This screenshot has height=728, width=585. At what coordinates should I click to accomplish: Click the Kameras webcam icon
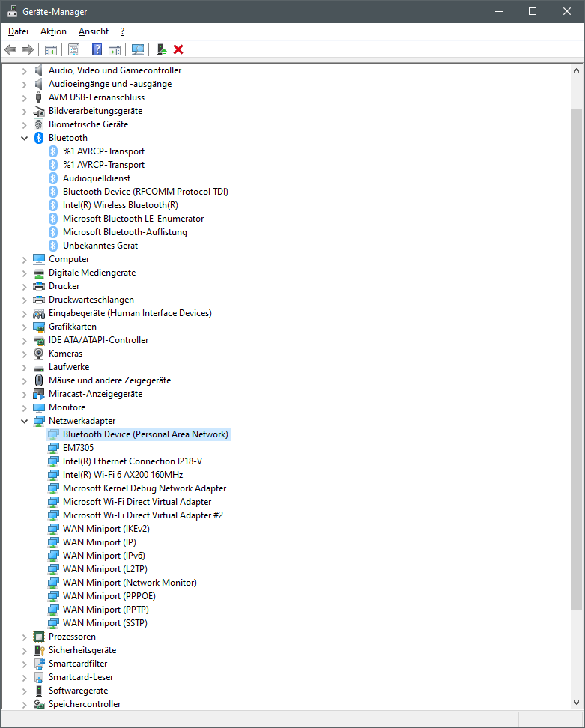pyautogui.click(x=39, y=354)
